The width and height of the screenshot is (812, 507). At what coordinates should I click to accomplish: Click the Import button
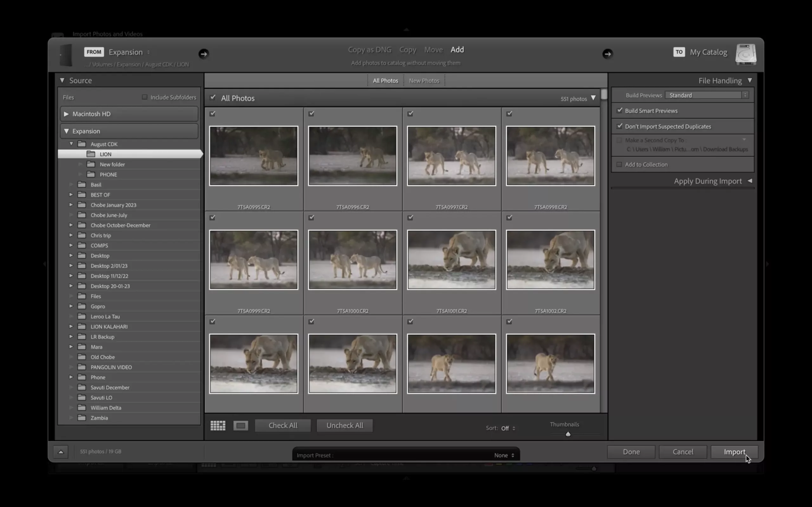pos(734,452)
